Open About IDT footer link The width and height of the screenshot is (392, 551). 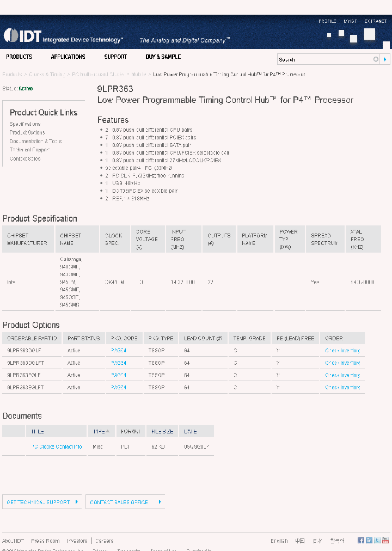pos(13,541)
